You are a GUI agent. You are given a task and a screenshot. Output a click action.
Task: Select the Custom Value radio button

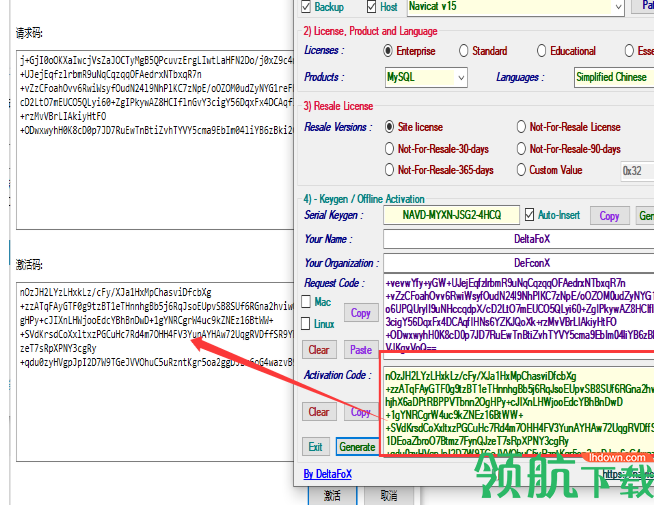point(521,170)
